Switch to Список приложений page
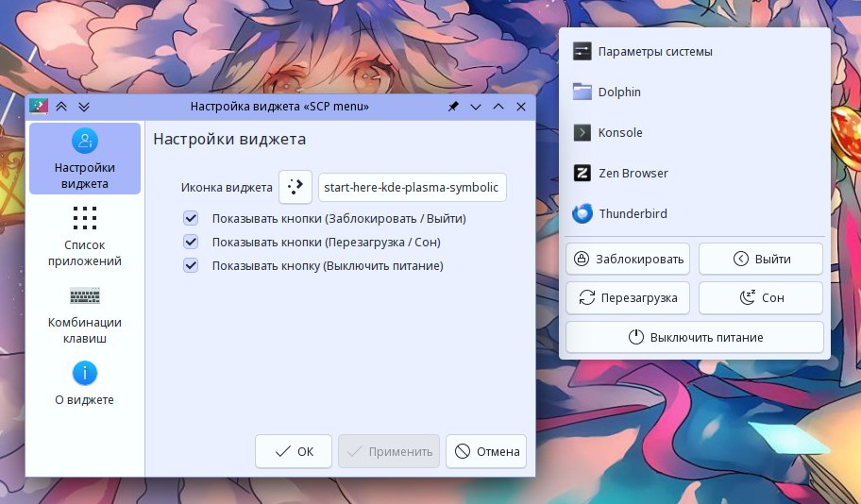Screen dimensions: 861x504 tap(85, 237)
